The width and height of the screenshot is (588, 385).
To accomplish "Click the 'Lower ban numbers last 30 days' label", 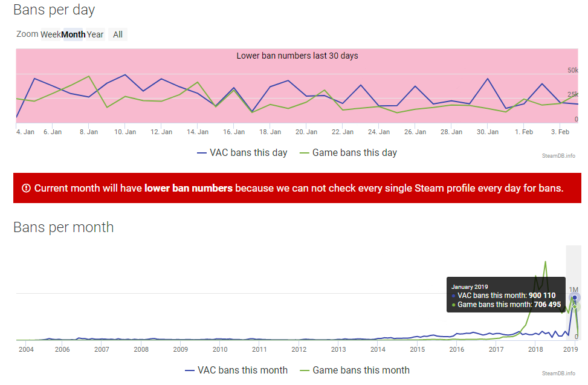I will [x=297, y=56].
